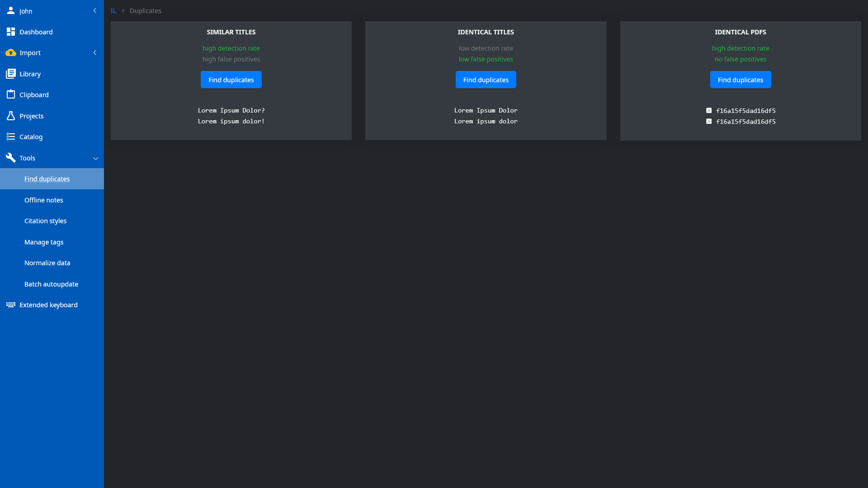Click the Catalog list icon

point(10,136)
